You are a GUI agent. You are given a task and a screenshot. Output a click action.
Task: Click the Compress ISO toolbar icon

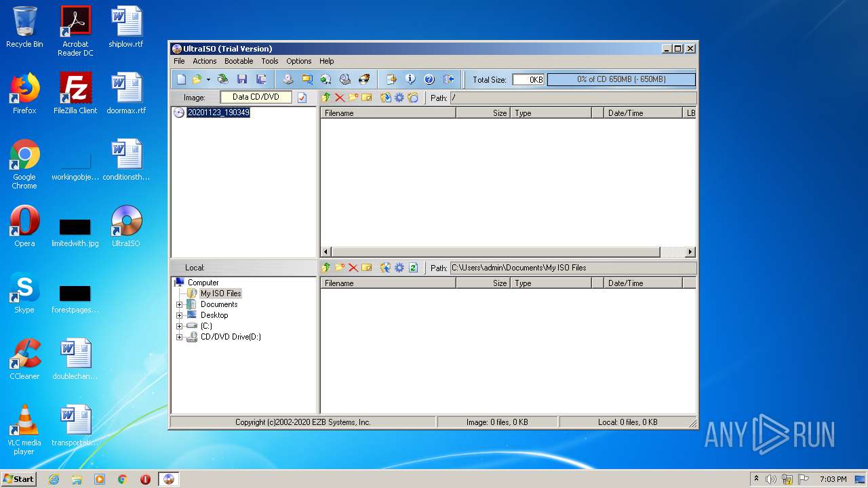[307, 79]
